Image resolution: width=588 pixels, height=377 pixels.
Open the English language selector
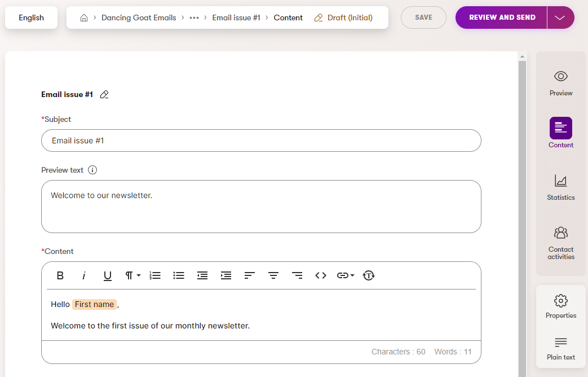[x=31, y=17]
